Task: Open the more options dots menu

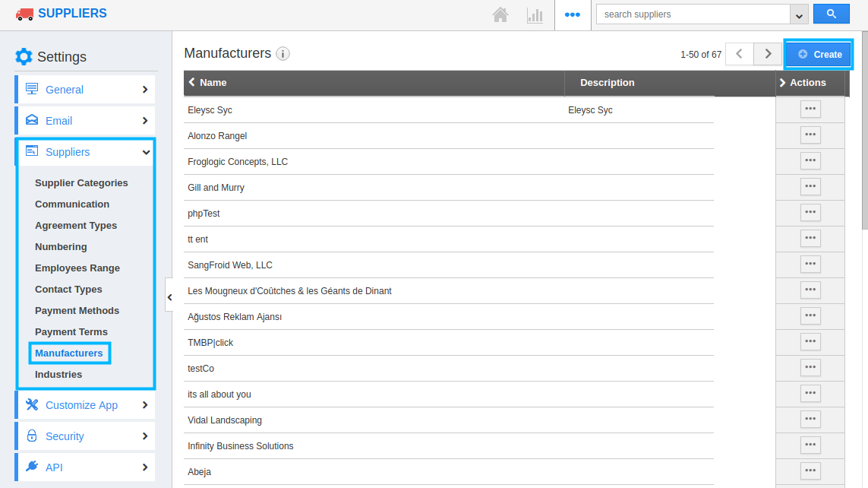Action: (573, 15)
